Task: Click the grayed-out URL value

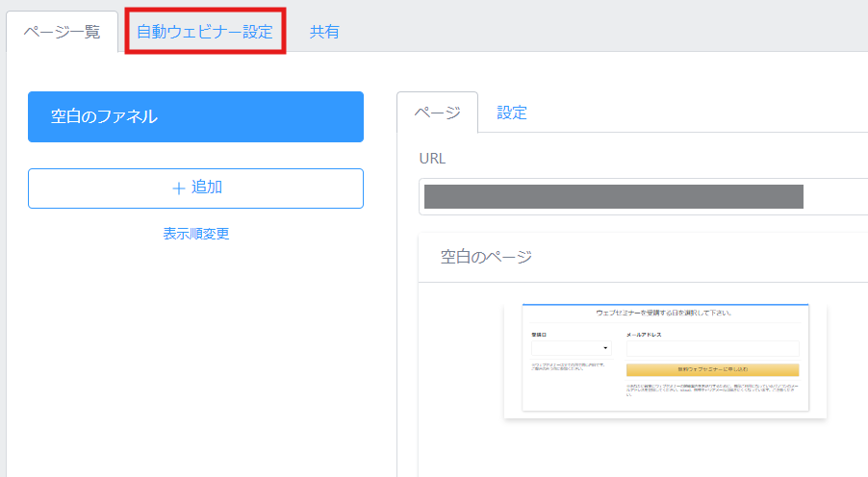Action: 613,196
